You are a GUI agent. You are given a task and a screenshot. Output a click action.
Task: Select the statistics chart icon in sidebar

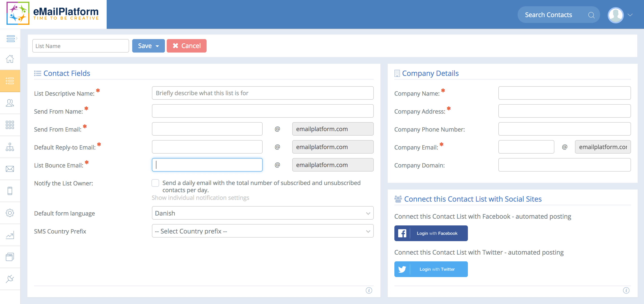pyautogui.click(x=10, y=235)
